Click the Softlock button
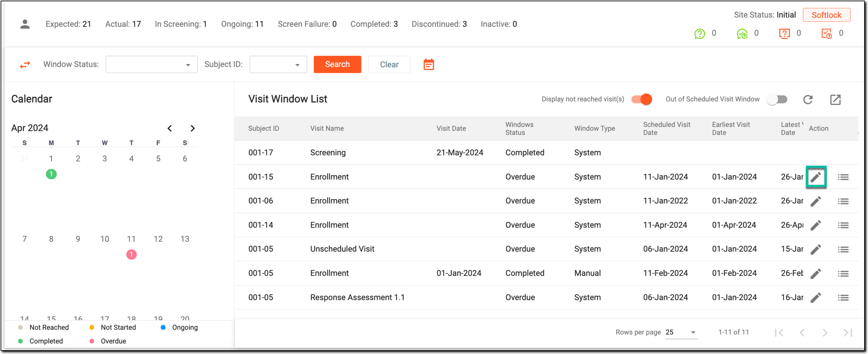 click(826, 15)
